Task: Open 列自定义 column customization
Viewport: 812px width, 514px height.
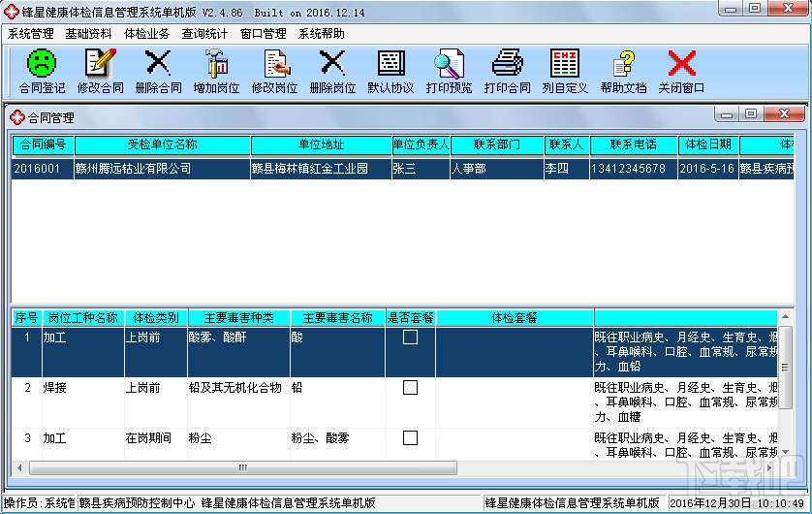Action: point(565,72)
